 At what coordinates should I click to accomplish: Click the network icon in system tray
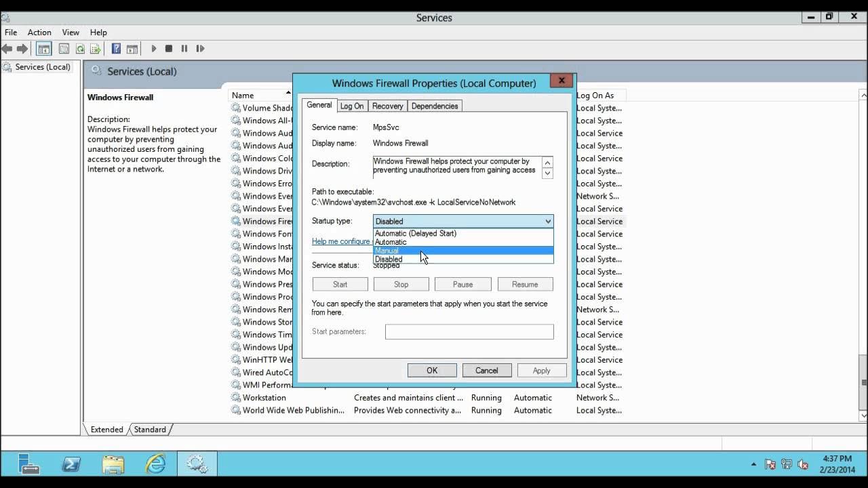(787, 464)
